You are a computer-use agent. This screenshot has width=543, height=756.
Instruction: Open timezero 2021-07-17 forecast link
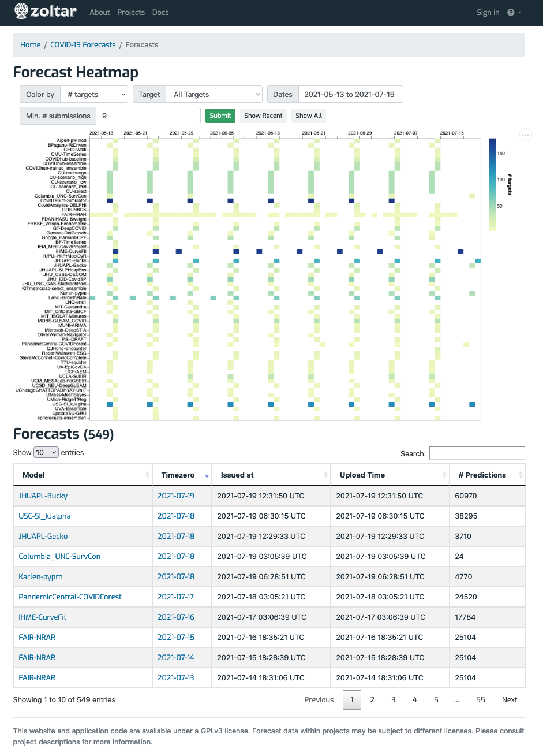176,597
